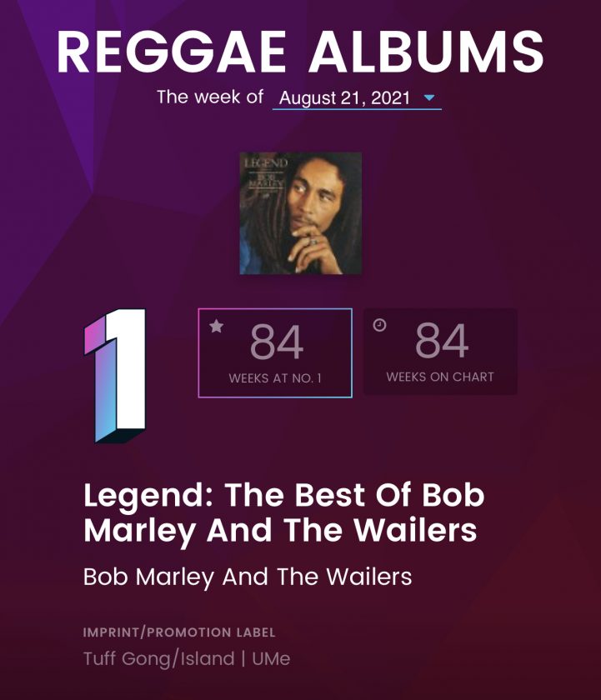Click the LEGEND text on the album cover
This screenshot has height=700, width=601.
[266, 163]
